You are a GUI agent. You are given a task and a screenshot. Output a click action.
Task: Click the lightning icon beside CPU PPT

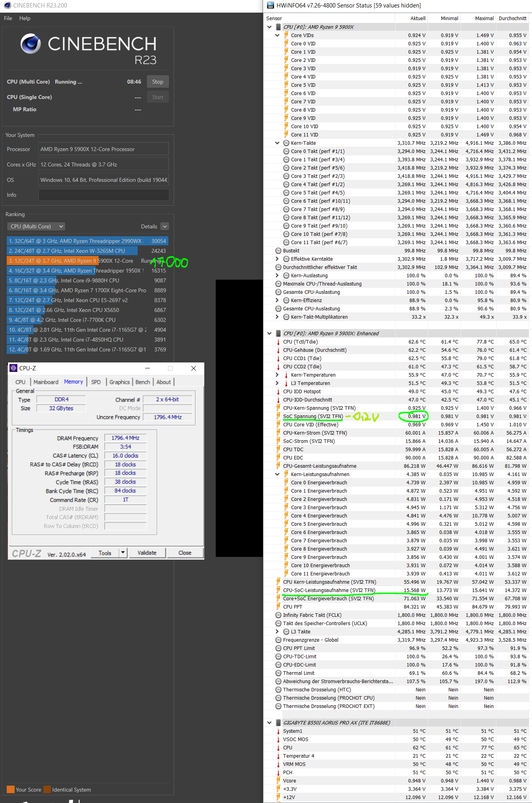(278, 607)
